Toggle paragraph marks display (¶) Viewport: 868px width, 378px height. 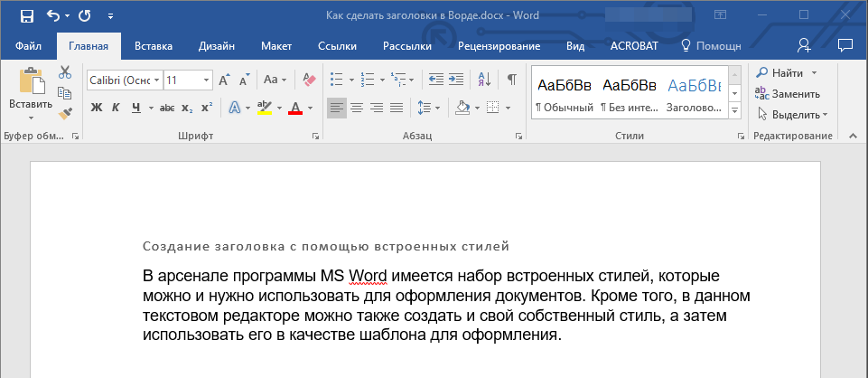[x=511, y=80]
